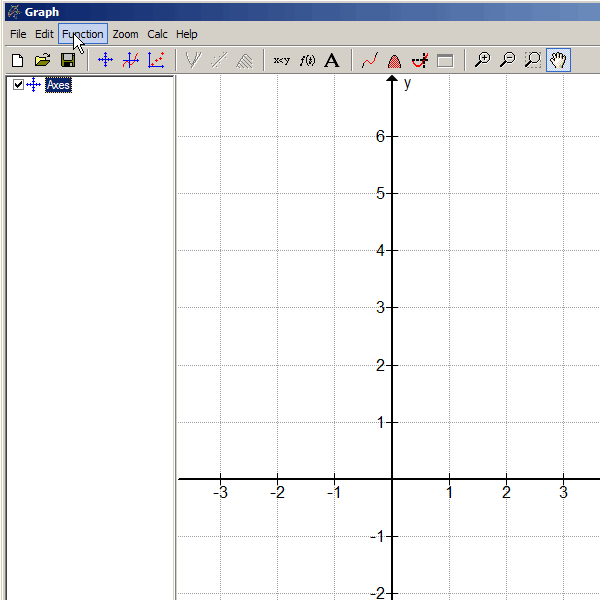The image size is (600, 600).
Task: Open Edit axes with blue cross icon
Action: click(105, 60)
